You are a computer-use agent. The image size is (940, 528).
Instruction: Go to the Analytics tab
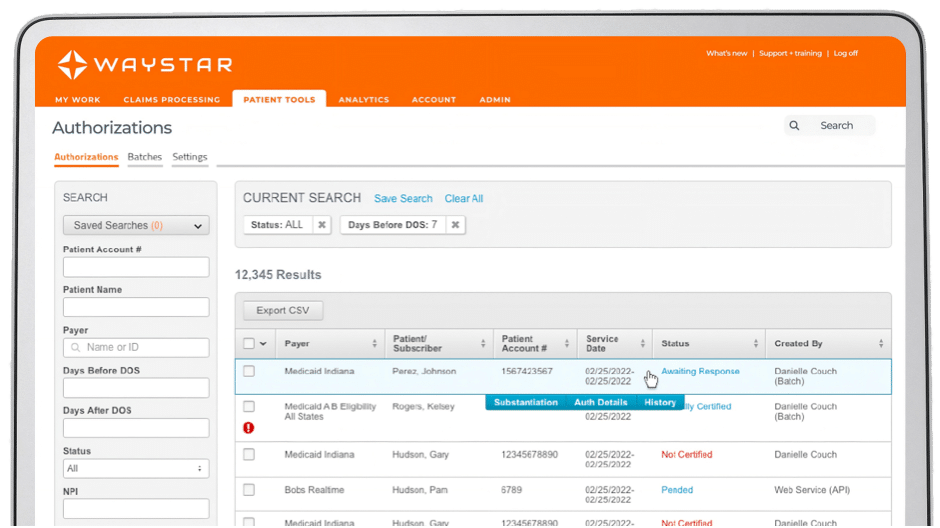point(364,99)
